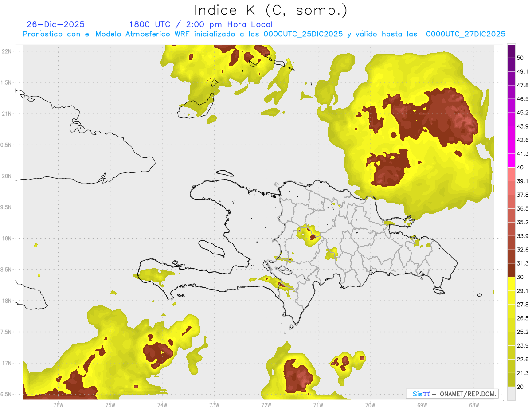Click the '21.3' colorbar value

(523, 373)
